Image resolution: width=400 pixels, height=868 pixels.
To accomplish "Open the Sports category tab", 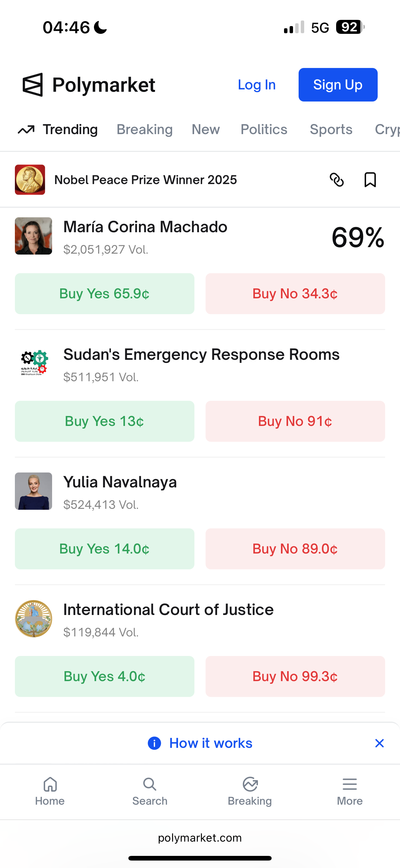I will [x=331, y=130].
